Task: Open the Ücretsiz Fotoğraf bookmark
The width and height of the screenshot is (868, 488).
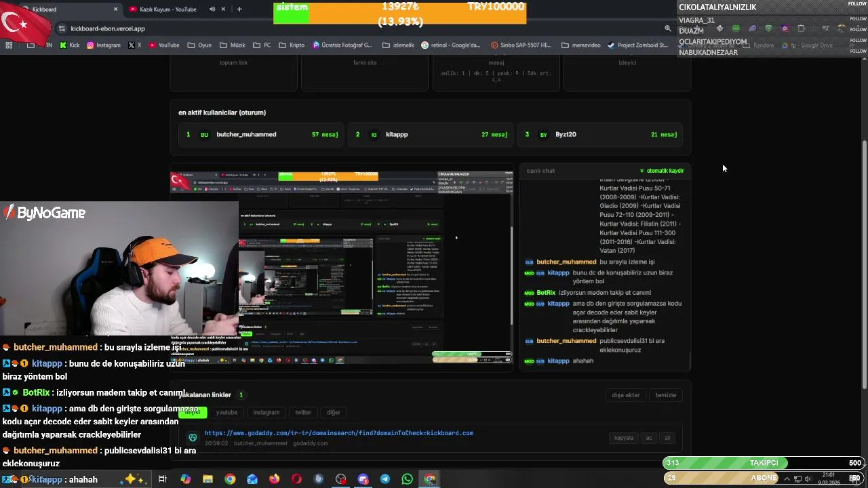Action: click(342, 45)
